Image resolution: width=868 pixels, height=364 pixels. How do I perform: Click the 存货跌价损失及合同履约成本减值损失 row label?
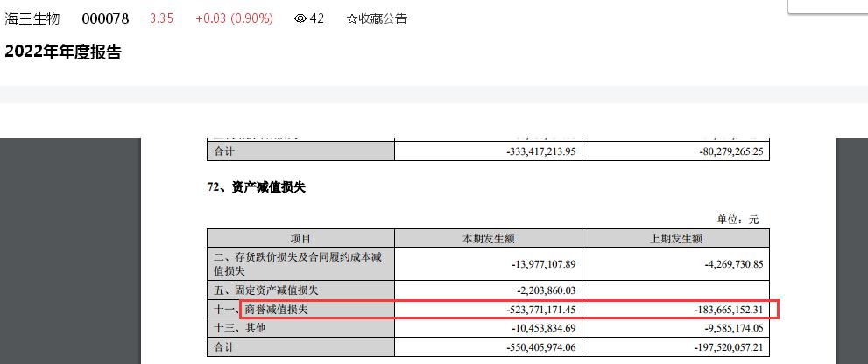[297, 264]
